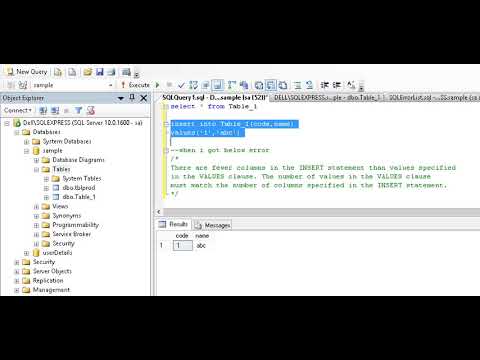Open the available databases combo showing sample
Screen dimensions: 480x360
pos(73,85)
